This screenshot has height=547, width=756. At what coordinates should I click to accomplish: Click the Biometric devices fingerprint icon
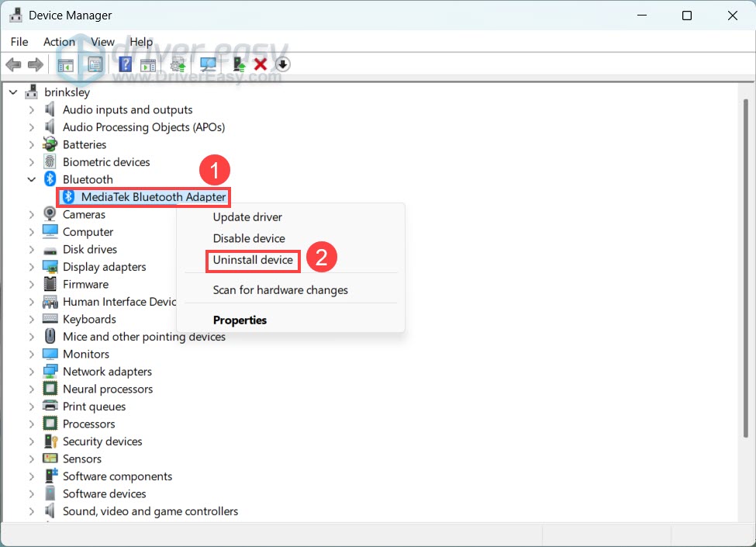(x=50, y=161)
